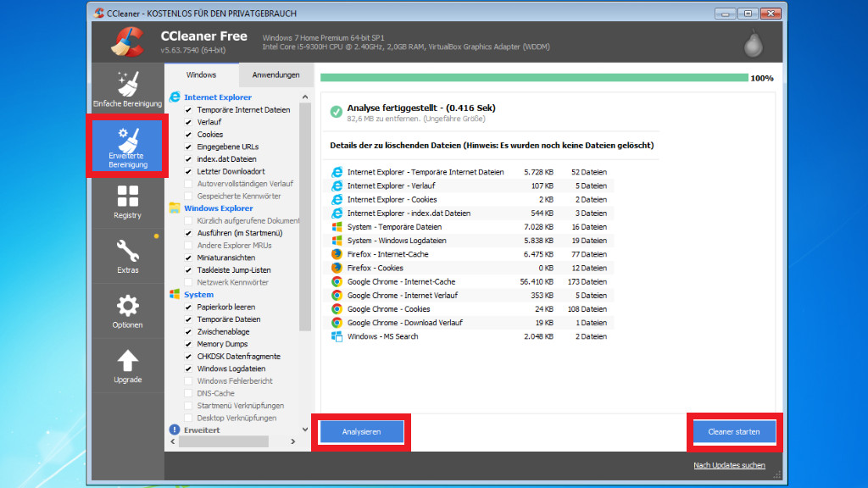Disable Papierkorb leeren checkbox

(189, 308)
